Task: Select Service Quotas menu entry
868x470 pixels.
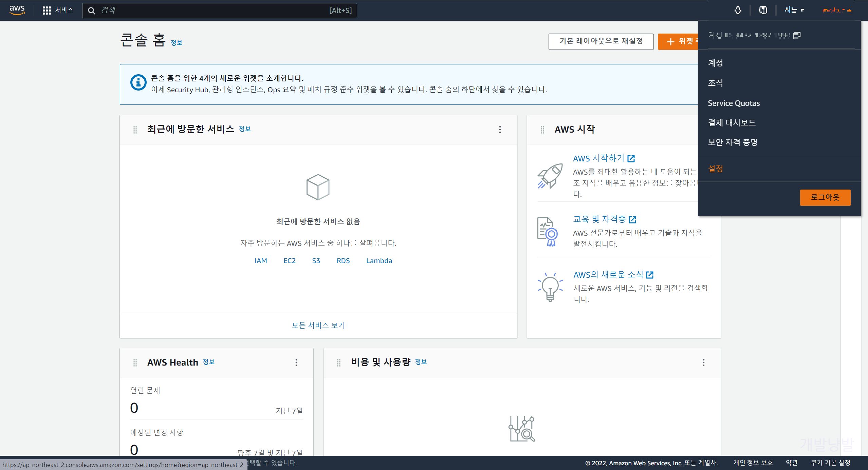Action: pyautogui.click(x=734, y=103)
